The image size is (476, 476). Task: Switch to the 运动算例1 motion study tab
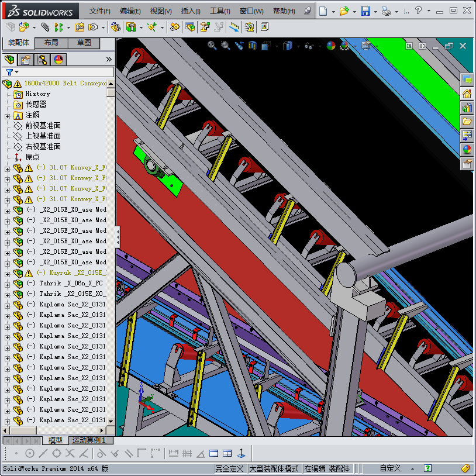88,440
